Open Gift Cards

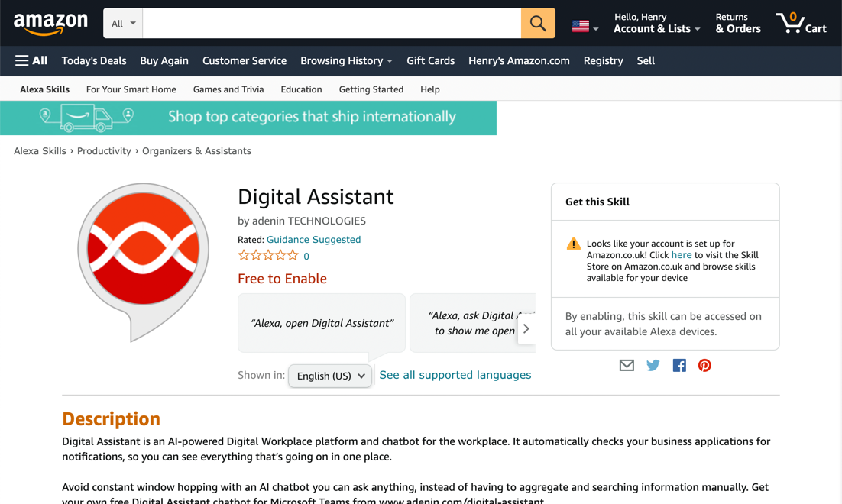431,60
